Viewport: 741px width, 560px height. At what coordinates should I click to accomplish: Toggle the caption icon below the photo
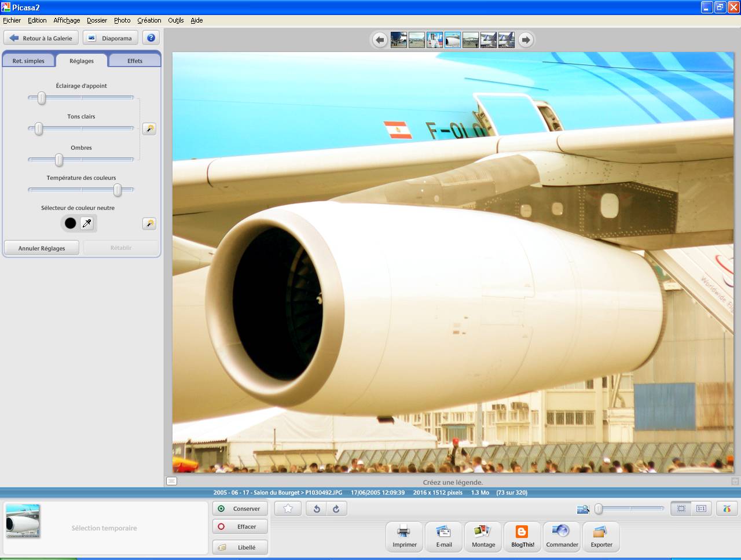pyautogui.click(x=171, y=481)
